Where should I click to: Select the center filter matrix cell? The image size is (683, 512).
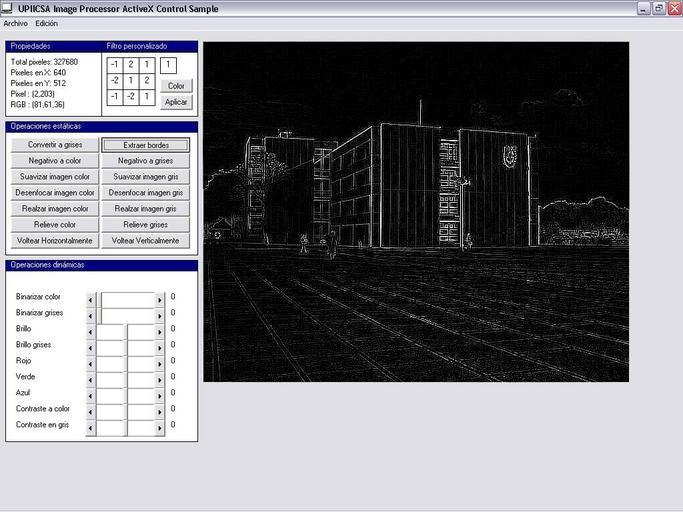131,81
